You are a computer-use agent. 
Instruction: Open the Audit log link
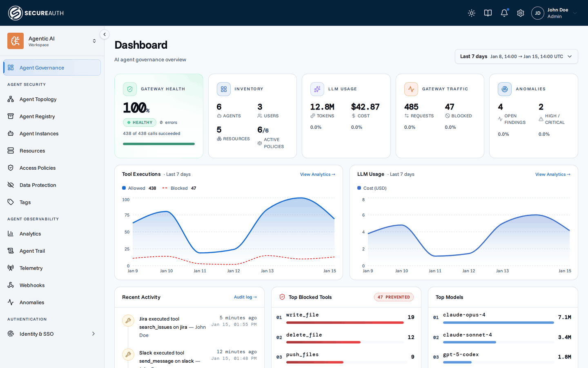point(245,297)
